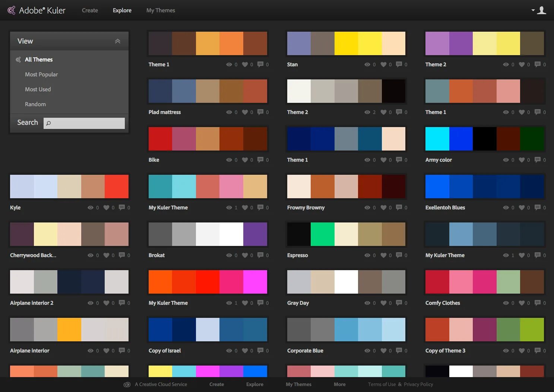Switch to the Explore tab in the top navigation
Viewport: 554px width, 392px height.
(122, 10)
